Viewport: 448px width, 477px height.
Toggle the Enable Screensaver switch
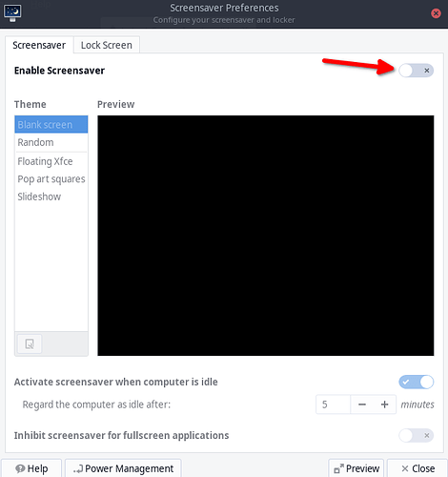(x=417, y=71)
